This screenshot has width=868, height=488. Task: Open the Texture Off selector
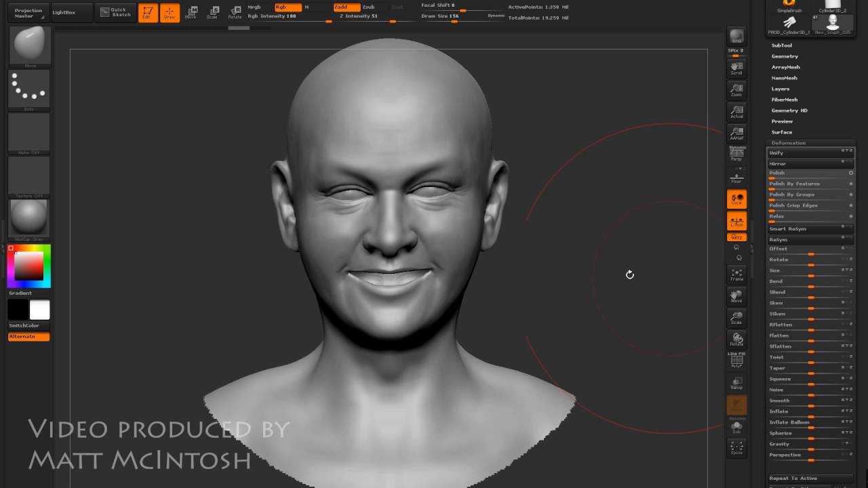29,177
